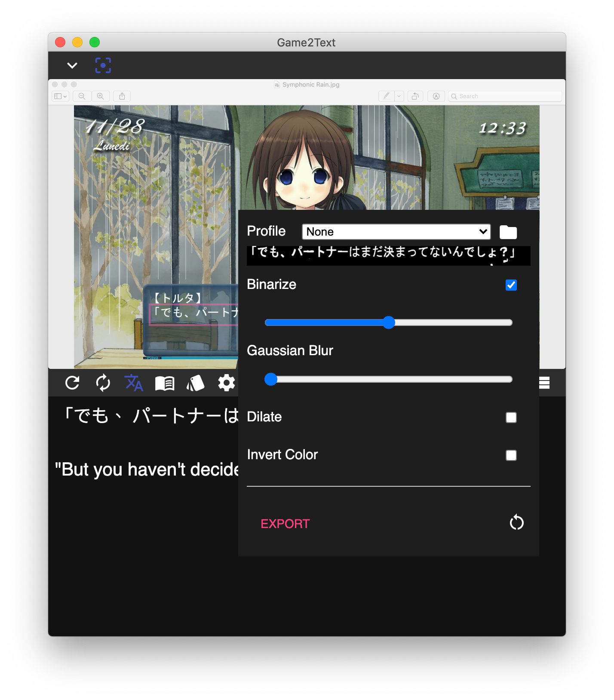Click the Binarize threshold slider

[x=389, y=322]
